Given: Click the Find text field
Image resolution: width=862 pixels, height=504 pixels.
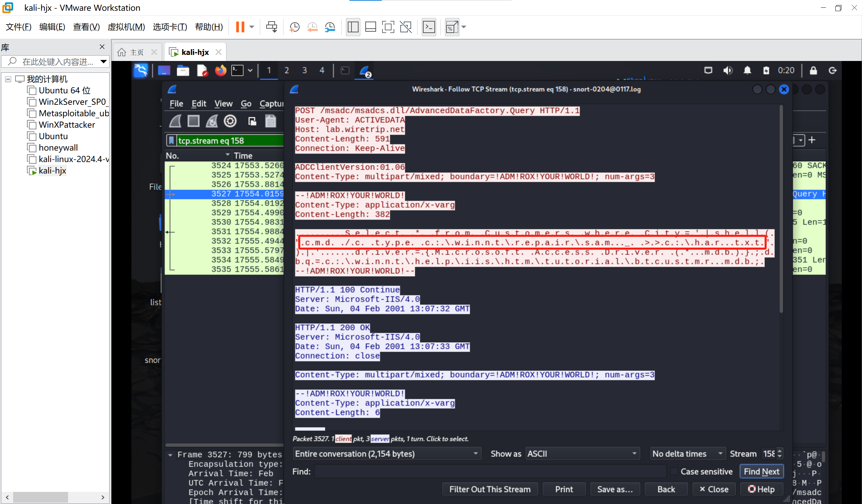Looking at the screenshot, I should [x=490, y=472].
